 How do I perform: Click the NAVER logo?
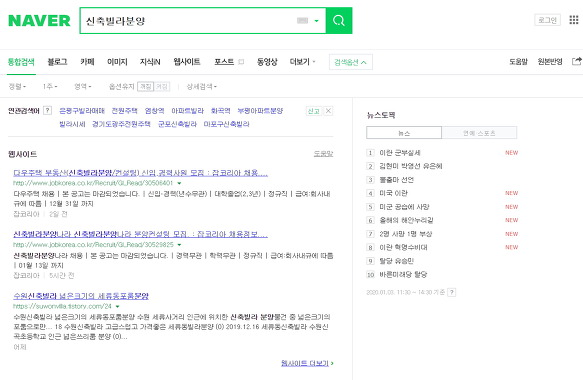(x=39, y=21)
